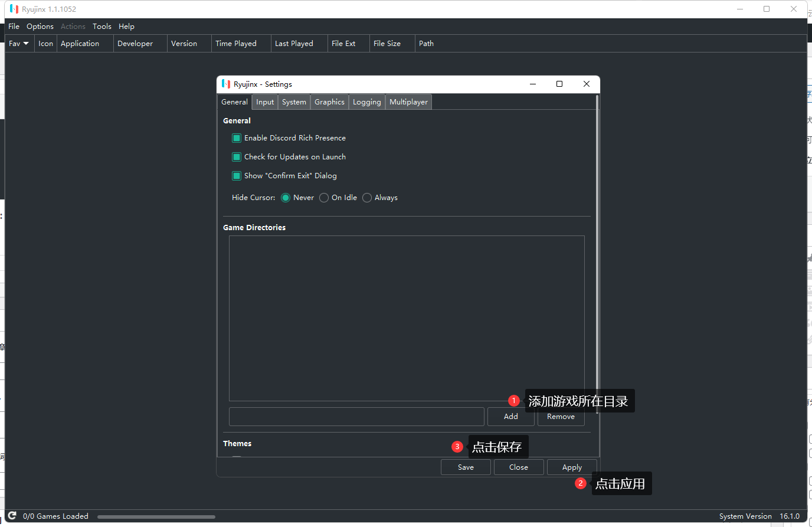The image size is (812, 527).
Task: Click the Add game directory button
Action: coord(511,417)
